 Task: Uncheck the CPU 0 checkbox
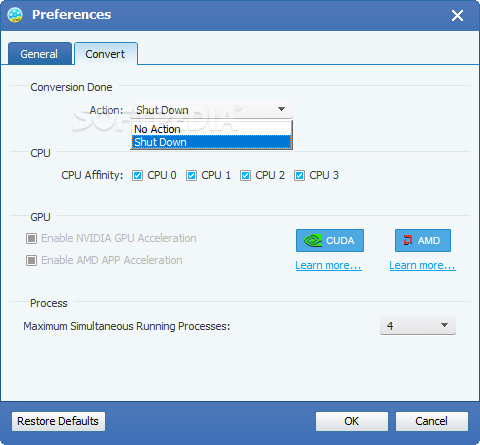(x=137, y=175)
